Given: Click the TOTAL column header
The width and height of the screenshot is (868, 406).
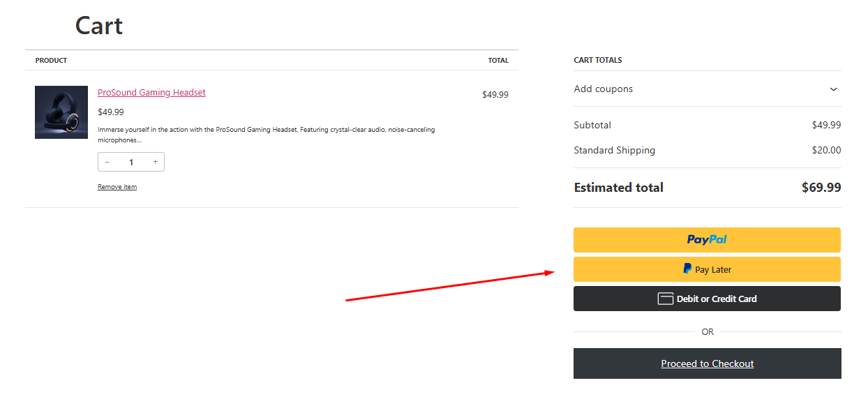Looking at the screenshot, I should click(x=498, y=61).
